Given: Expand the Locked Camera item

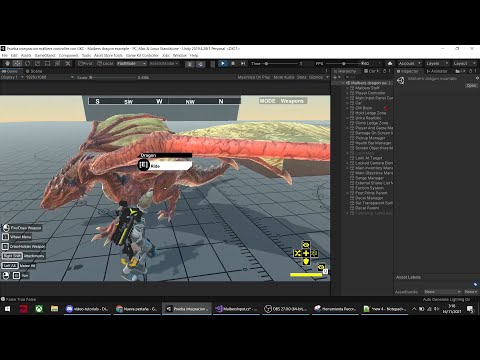Looking at the screenshot, I should (x=347, y=163).
